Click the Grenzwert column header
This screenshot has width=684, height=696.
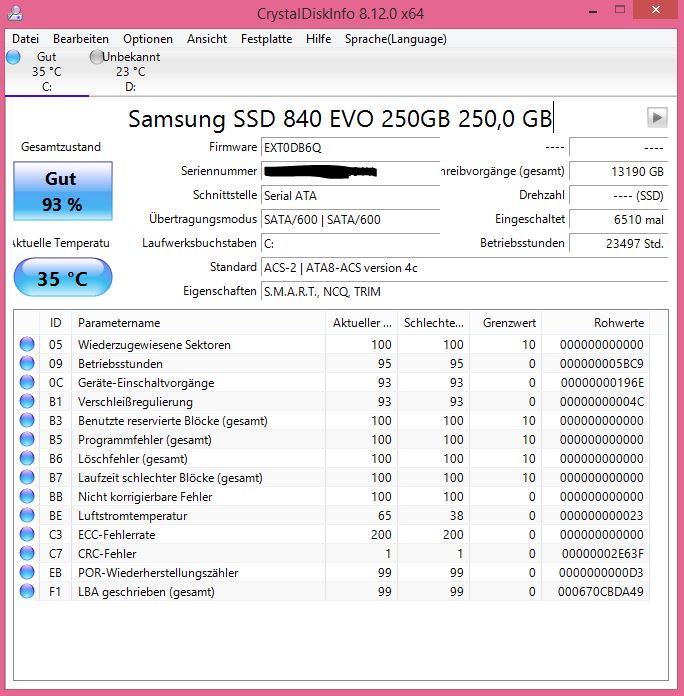point(506,323)
